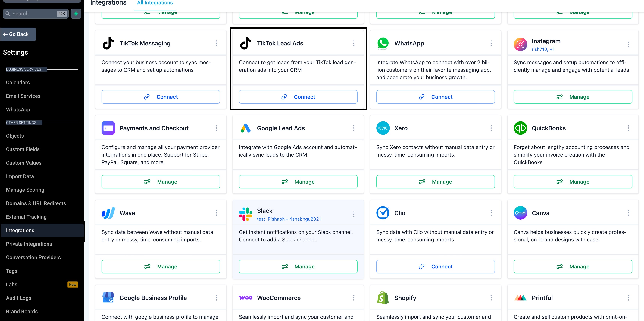
Task: Open the WhatsApp card three-dot menu
Action: [491, 43]
